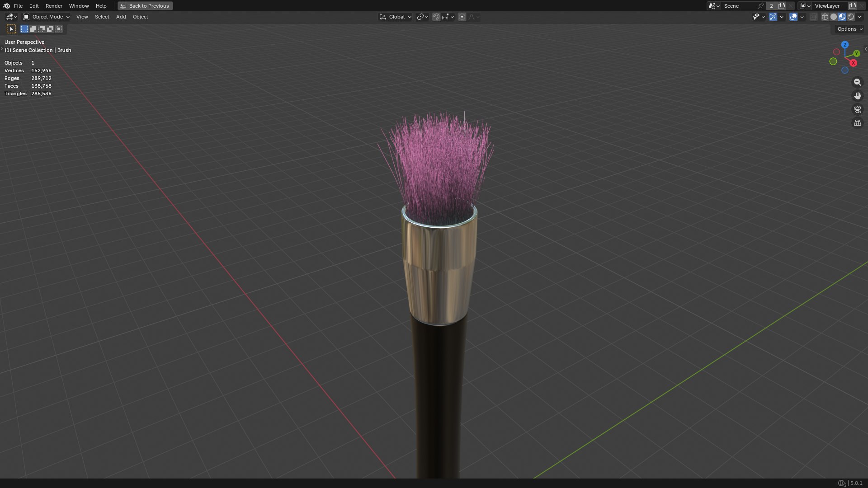Toggle the viewport gizmos button
Screen dimensions: 868x488
pos(773,17)
